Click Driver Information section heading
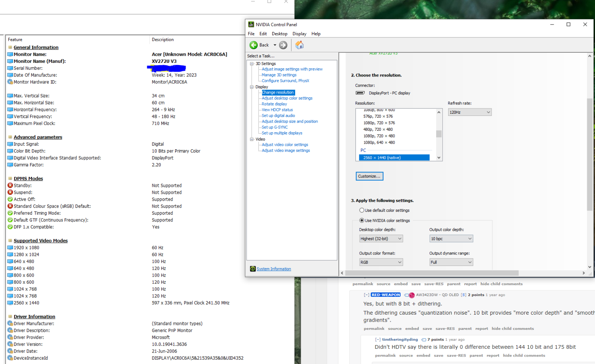This screenshot has width=595, height=364. coord(35,317)
